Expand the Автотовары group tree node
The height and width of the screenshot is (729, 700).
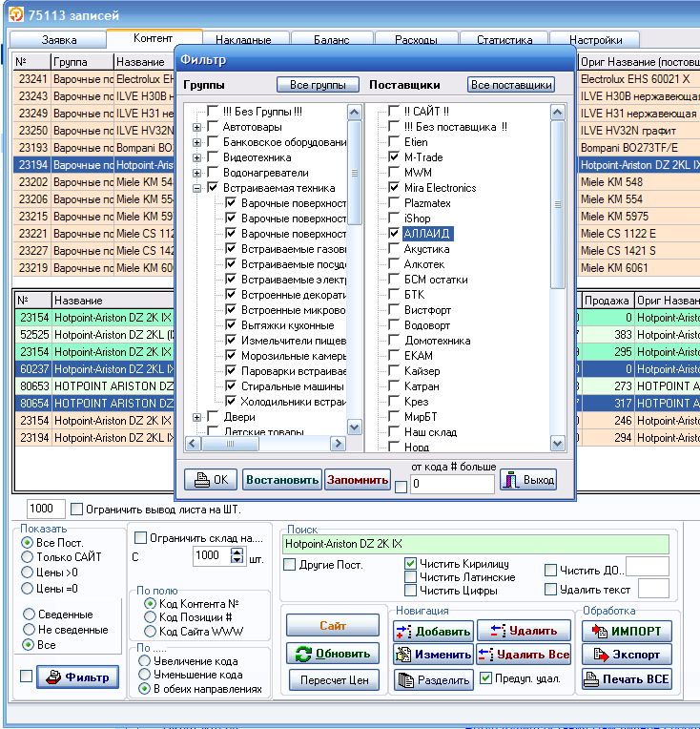coord(197,127)
